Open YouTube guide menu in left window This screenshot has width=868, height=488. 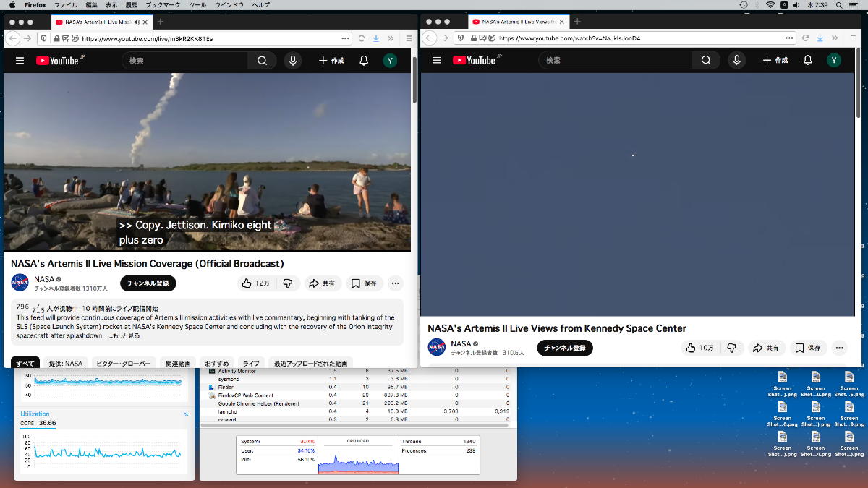tap(20, 61)
